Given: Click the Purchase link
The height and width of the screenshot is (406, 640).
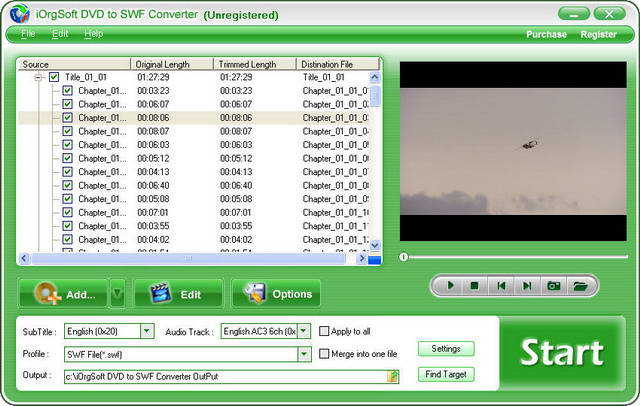Looking at the screenshot, I should [546, 34].
